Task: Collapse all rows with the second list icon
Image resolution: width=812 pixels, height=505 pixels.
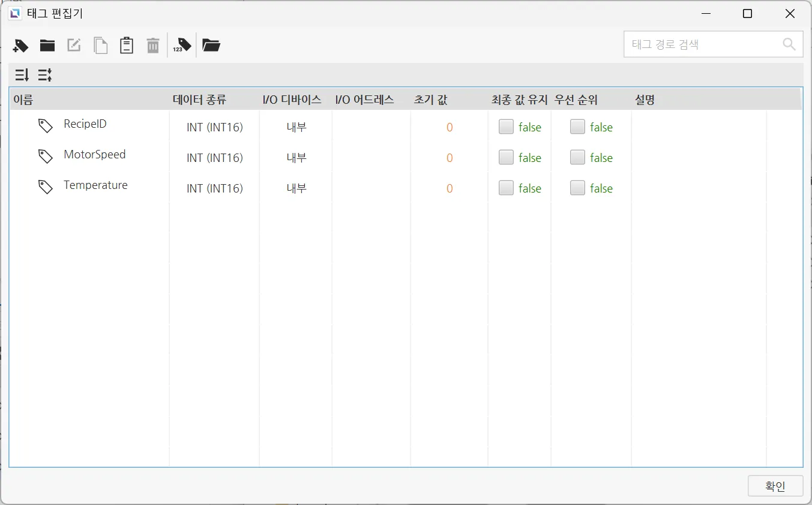Action: [45, 75]
